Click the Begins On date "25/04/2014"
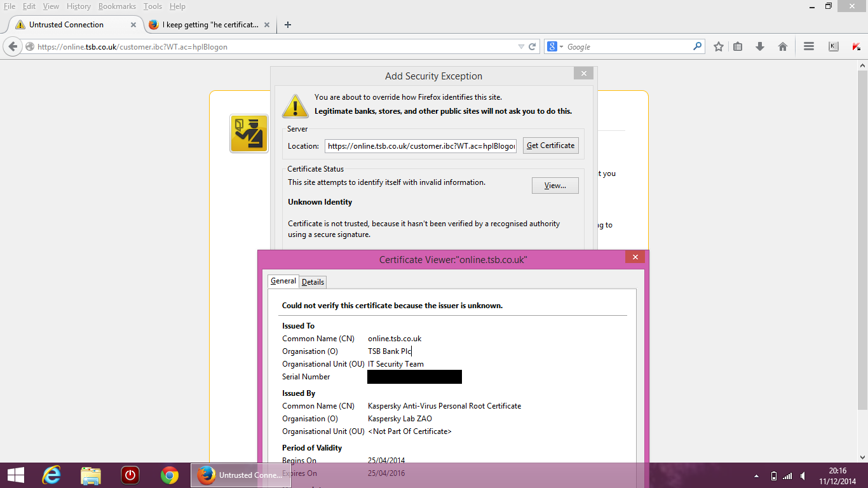Screen dimensions: 868x488 pyautogui.click(x=386, y=461)
